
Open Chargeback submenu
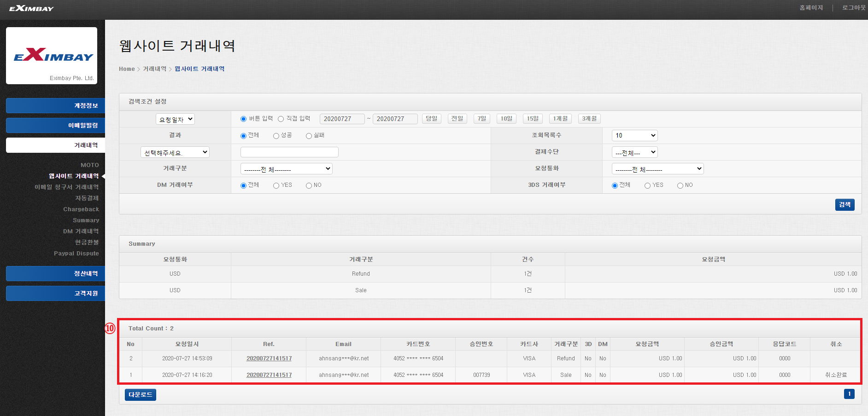(x=81, y=209)
